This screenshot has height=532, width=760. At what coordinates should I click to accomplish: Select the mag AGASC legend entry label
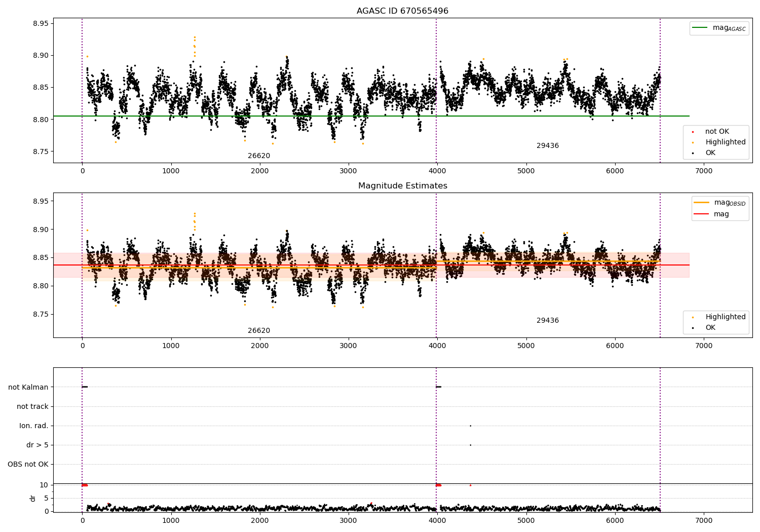point(729,28)
